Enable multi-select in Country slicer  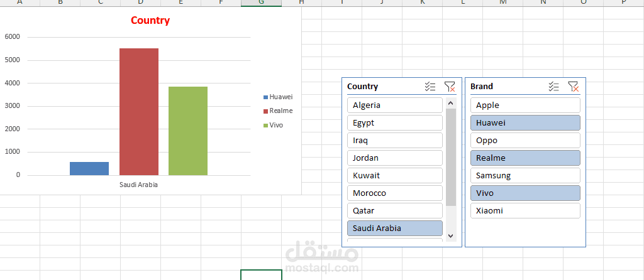[430, 87]
